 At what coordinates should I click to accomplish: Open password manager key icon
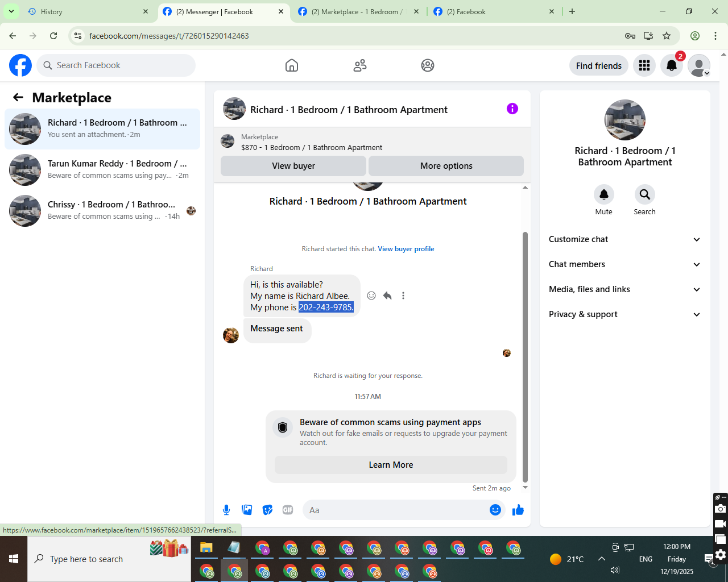tap(630, 36)
